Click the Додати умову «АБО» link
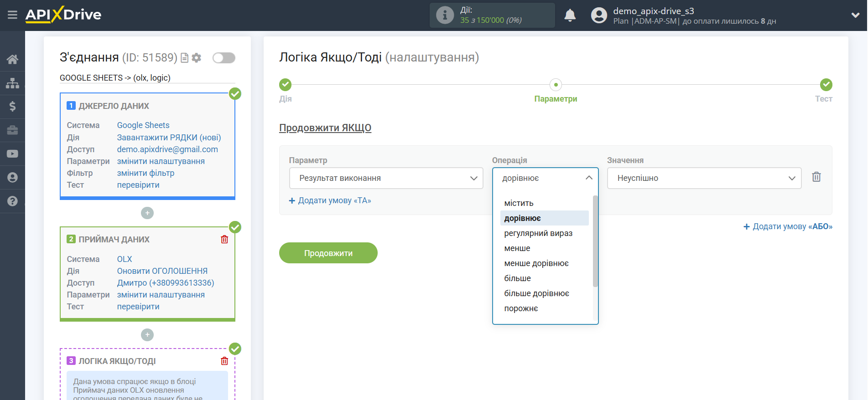 788,226
